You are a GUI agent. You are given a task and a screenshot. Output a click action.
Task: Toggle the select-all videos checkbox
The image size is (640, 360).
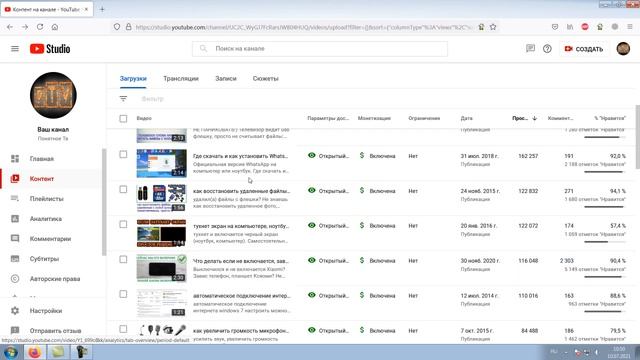123,118
